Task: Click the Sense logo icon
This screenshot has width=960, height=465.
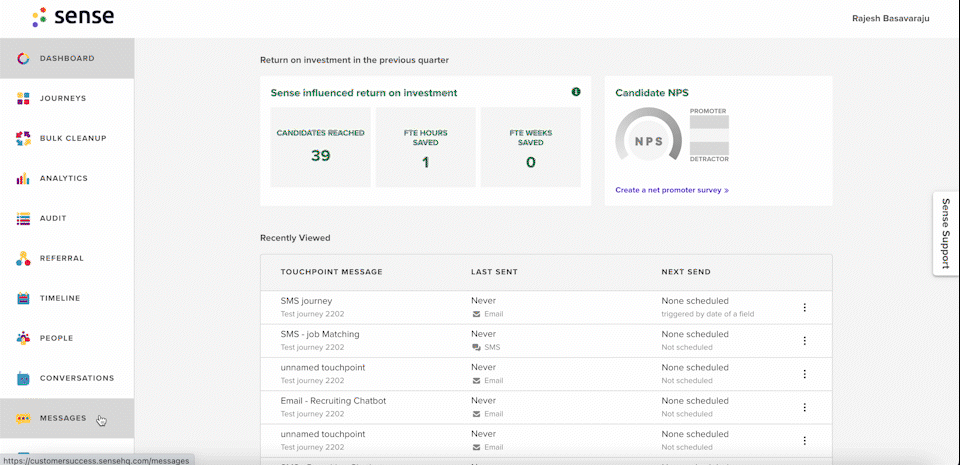Action: pyautogui.click(x=40, y=17)
